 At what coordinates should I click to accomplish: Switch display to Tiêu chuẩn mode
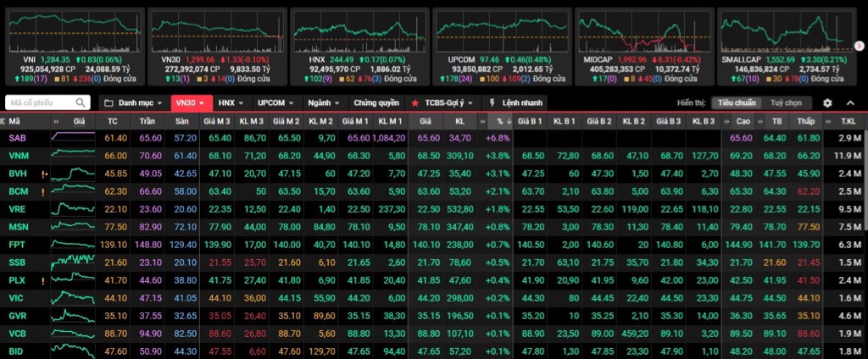pos(737,102)
